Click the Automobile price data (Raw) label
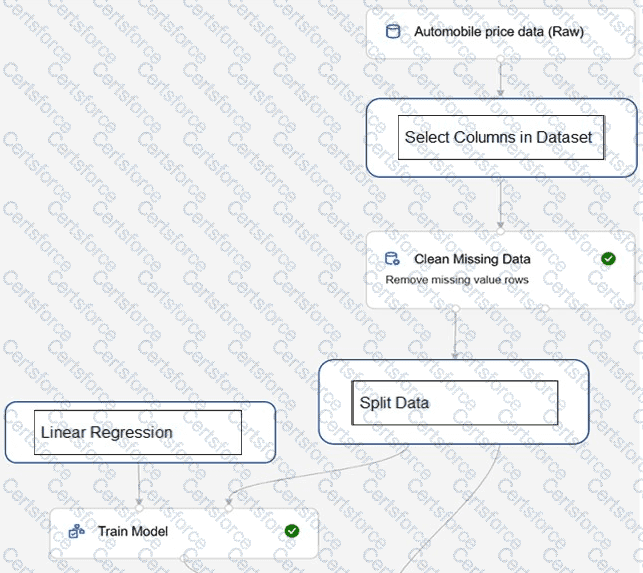 [x=499, y=32]
